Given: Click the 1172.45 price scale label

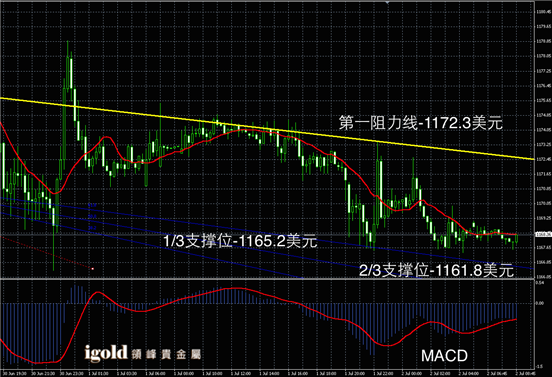Looking at the screenshot, I should coord(544,159).
